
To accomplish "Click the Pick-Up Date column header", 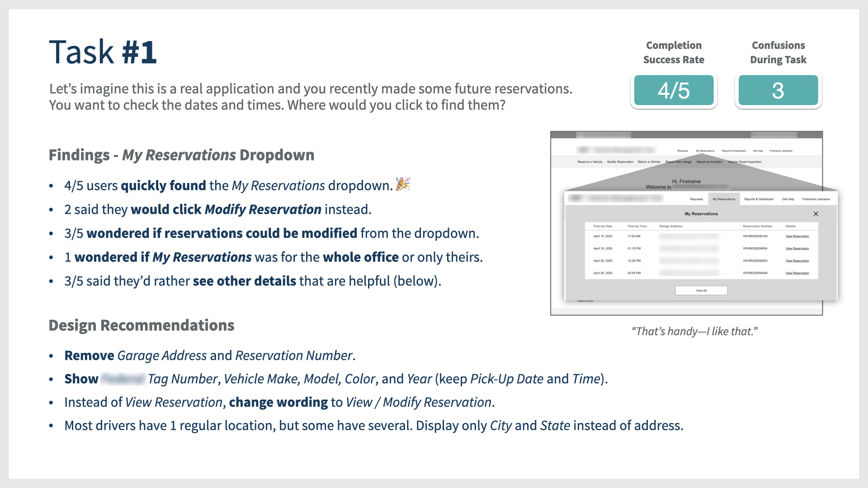I will click(x=603, y=226).
